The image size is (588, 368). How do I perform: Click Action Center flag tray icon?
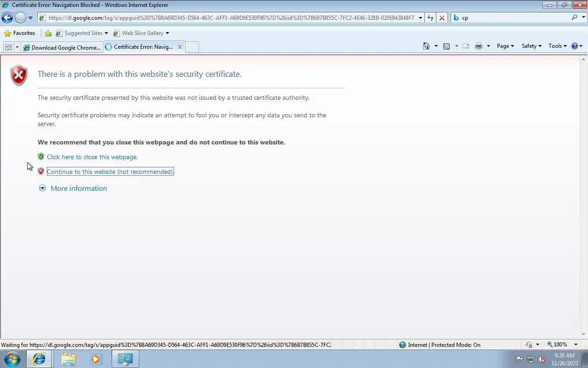pyautogui.click(x=519, y=359)
